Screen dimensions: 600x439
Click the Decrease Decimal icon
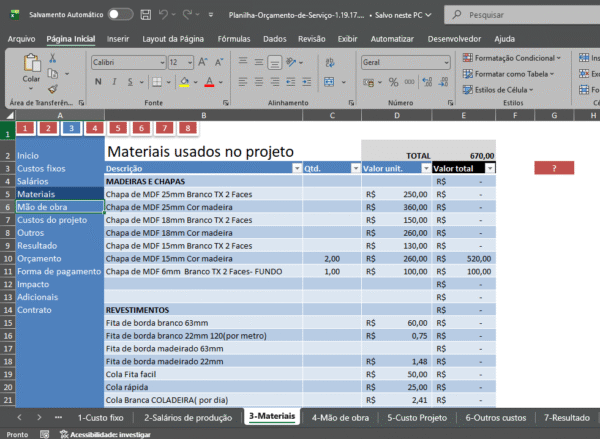(443, 82)
